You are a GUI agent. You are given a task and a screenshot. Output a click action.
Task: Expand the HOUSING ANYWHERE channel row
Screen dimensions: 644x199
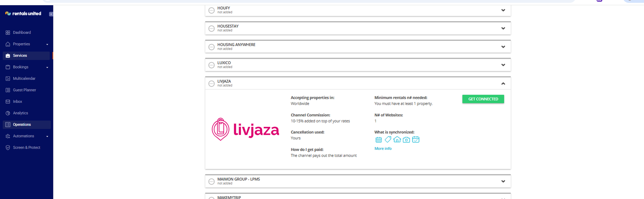(503, 47)
